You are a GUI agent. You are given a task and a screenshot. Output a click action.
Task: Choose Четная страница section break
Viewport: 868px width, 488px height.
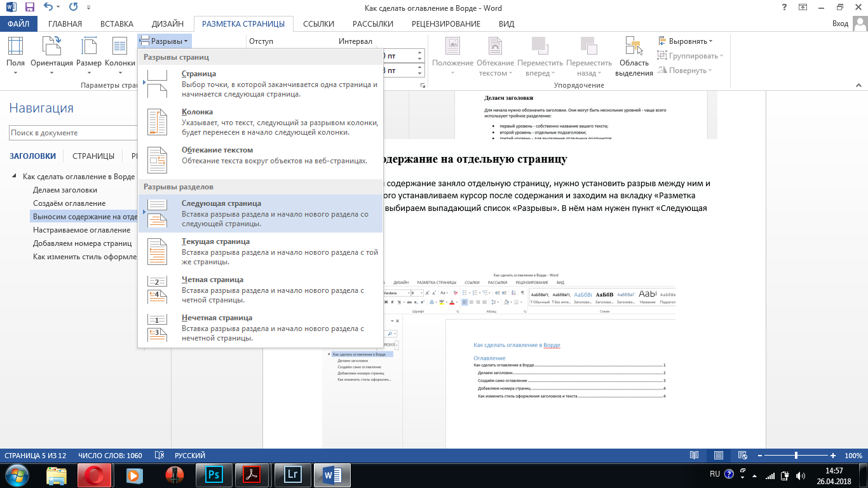pyautogui.click(x=260, y=290)
